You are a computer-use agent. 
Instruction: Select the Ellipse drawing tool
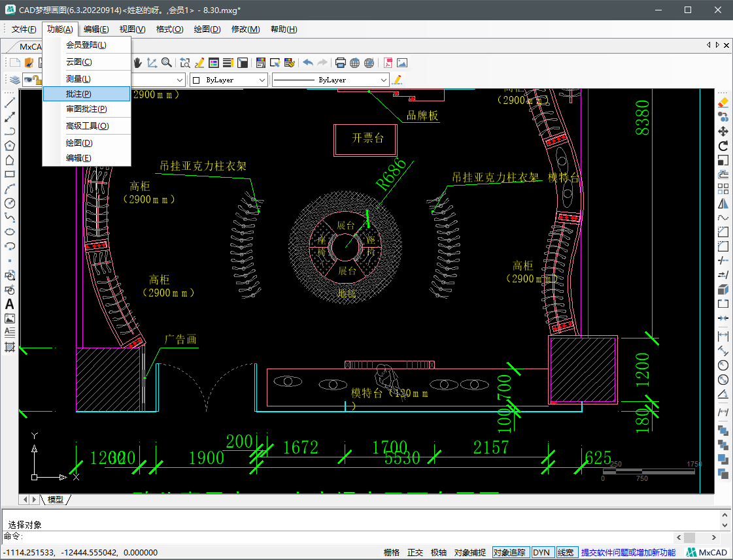(9, 232)
